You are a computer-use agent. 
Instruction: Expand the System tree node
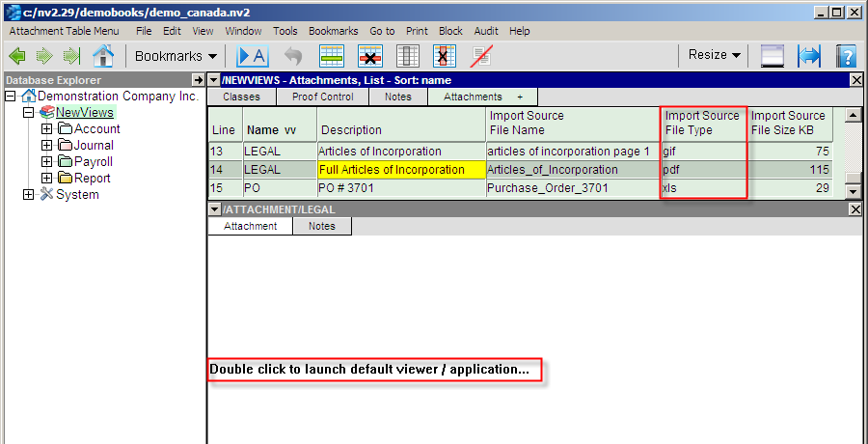pos(28,195)
